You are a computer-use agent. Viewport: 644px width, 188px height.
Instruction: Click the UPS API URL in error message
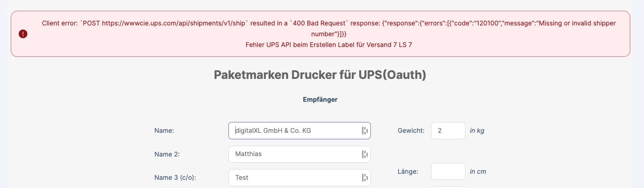174,23
